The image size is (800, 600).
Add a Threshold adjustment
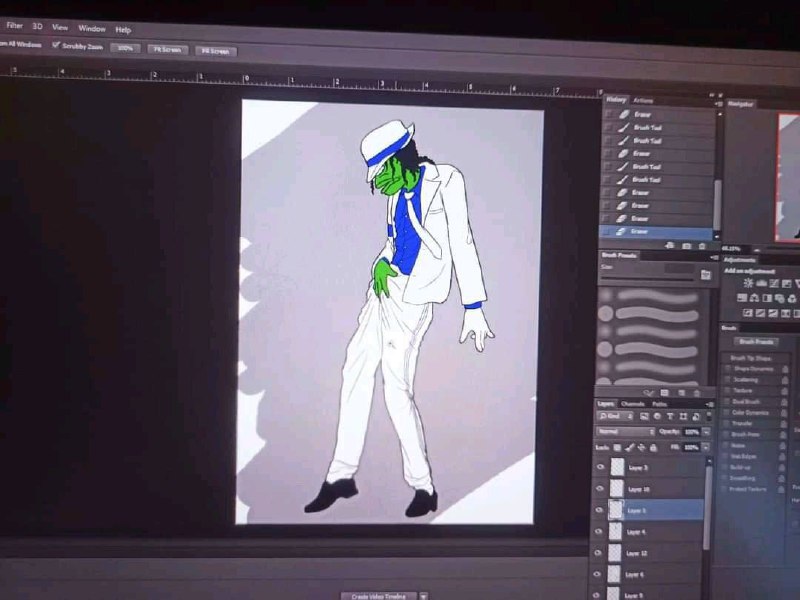[773, 313]
